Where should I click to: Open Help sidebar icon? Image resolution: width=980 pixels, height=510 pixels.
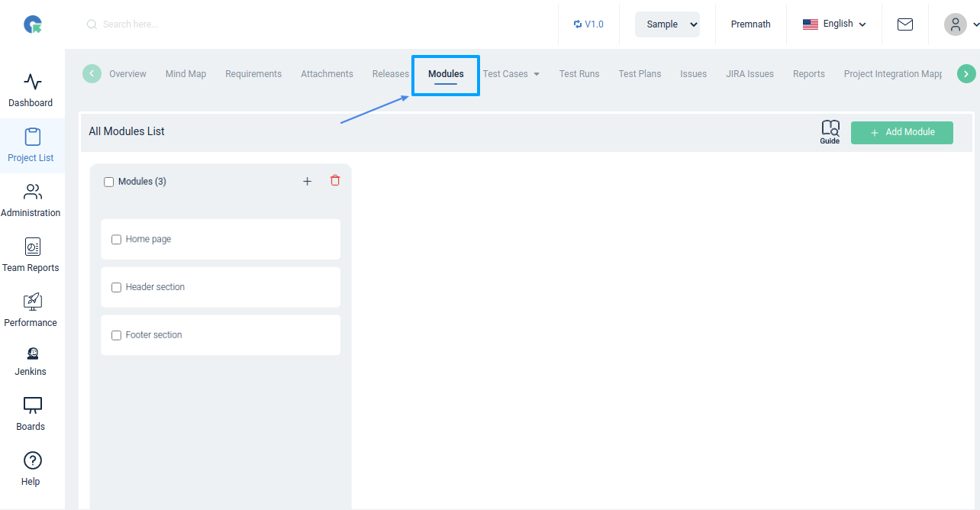32,460
